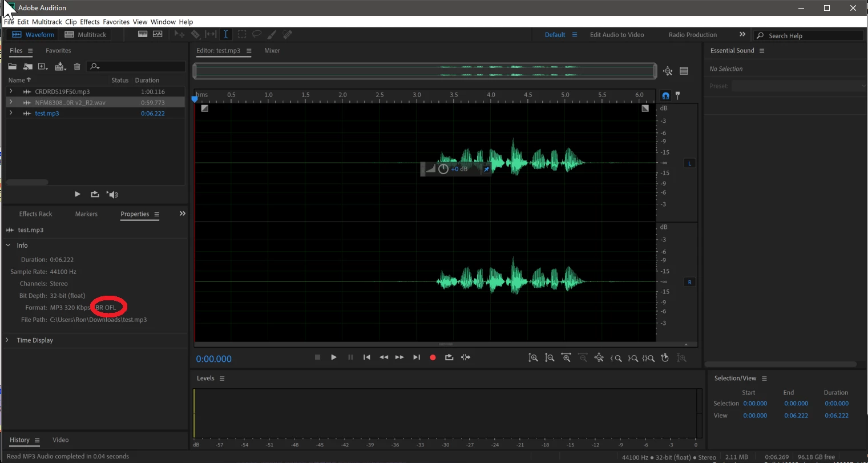
Task: Open Insert into Multitrack dropdown
Action: [60, 67]
